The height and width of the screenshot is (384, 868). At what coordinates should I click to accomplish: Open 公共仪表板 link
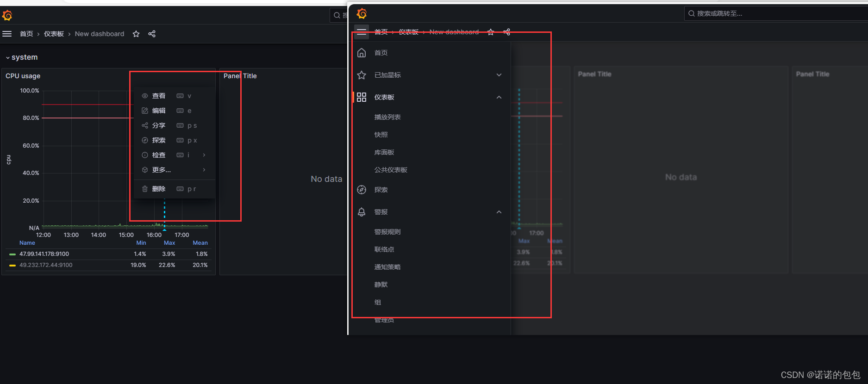391,170
